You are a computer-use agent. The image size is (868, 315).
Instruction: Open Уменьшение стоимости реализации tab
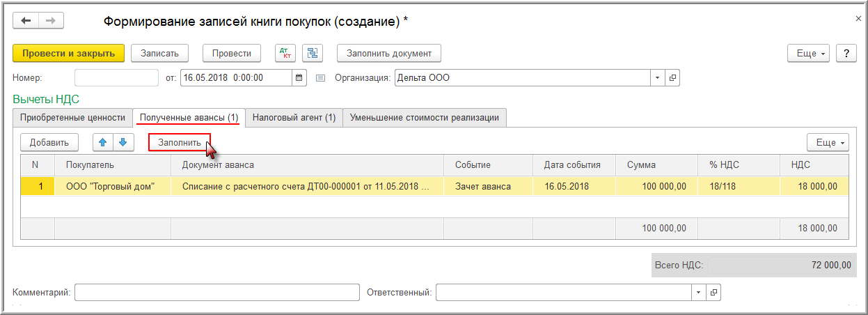(x=425, y=118)
